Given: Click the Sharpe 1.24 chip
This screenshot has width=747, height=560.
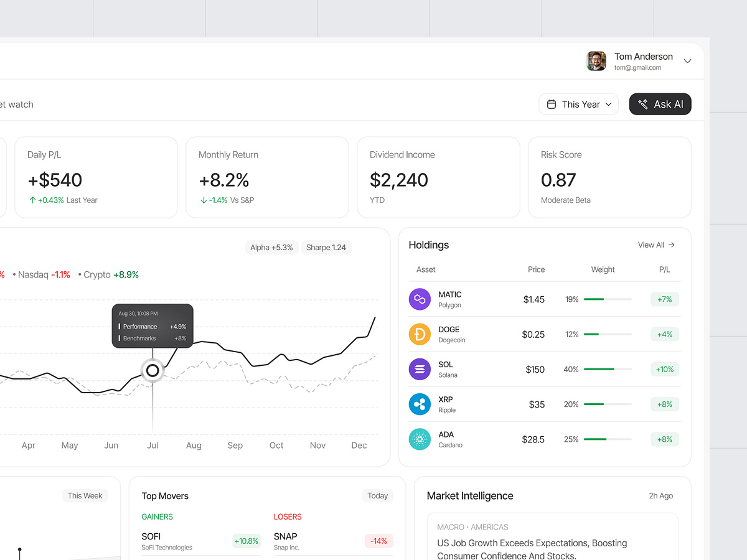Looking at the screenshot, I should point(326,248).
